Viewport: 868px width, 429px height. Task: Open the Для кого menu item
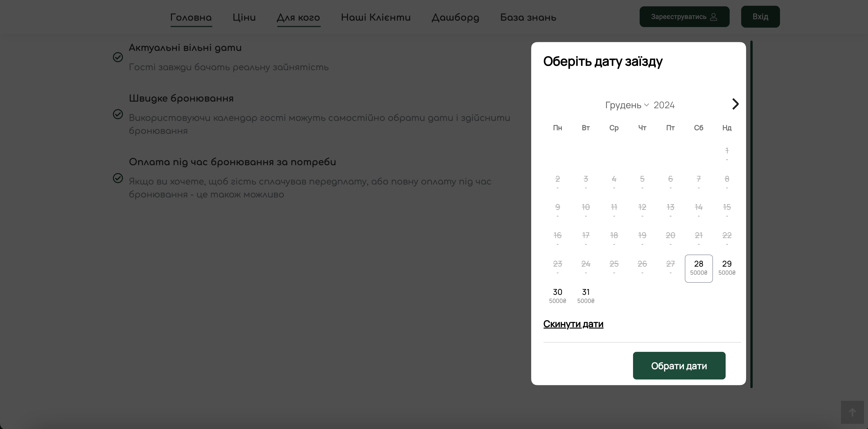coord(298,17)
